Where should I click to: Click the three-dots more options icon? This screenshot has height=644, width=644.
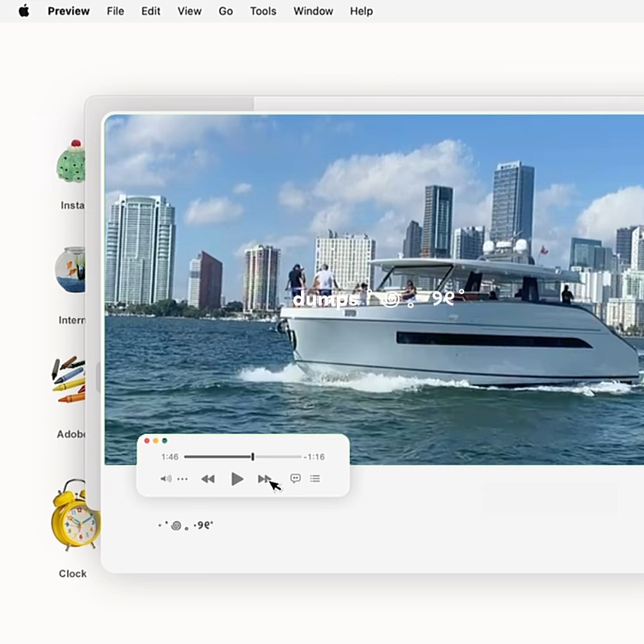coord(182,479)
